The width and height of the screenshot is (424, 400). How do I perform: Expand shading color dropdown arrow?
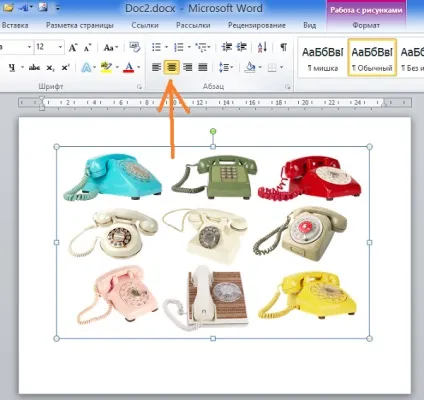click(x=260, y=68)
